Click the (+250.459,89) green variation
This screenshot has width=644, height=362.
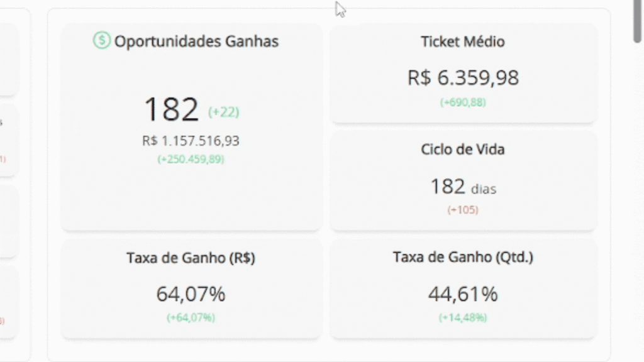(x=191, y=159)
